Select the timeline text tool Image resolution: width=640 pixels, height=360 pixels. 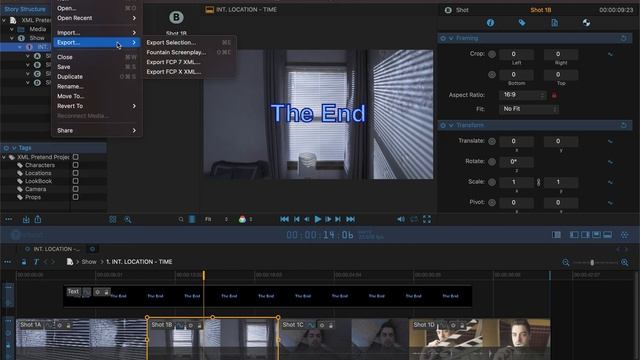pos(36,262)
